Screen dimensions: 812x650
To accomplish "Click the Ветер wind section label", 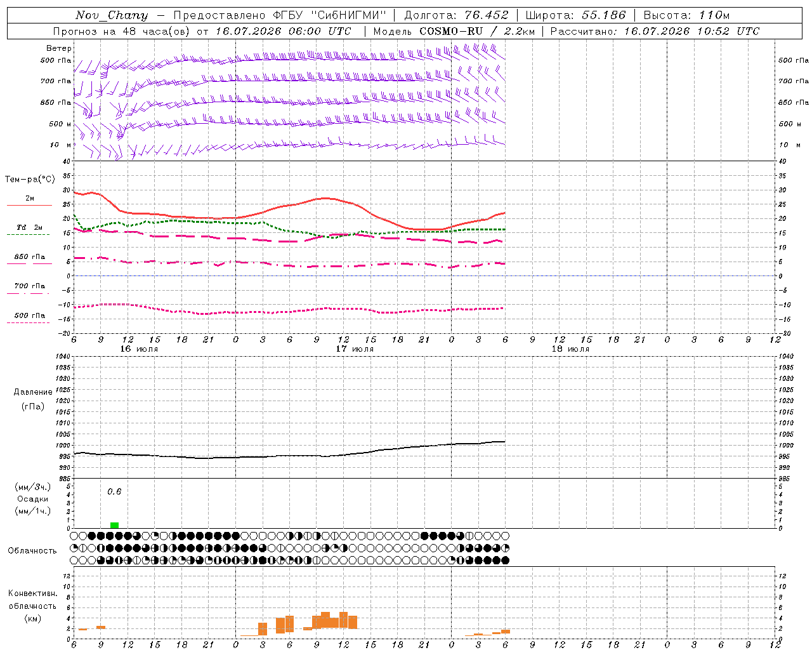I will tap(59, 48).
